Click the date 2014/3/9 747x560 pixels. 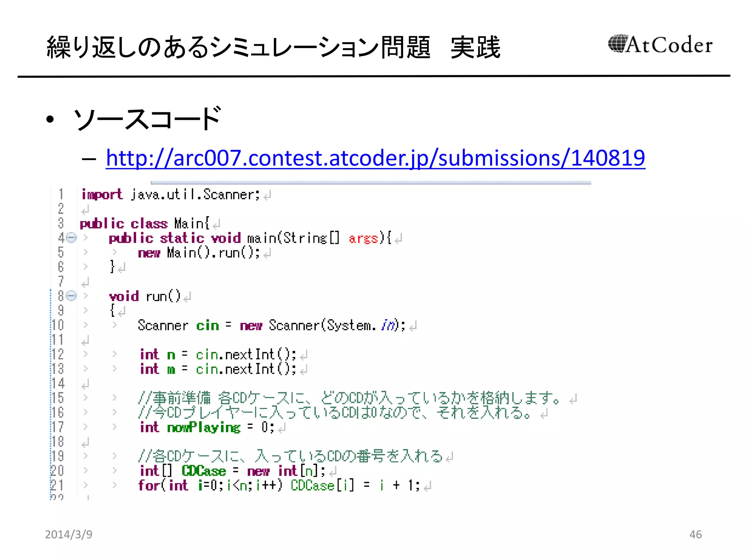(x=69, y=534)
